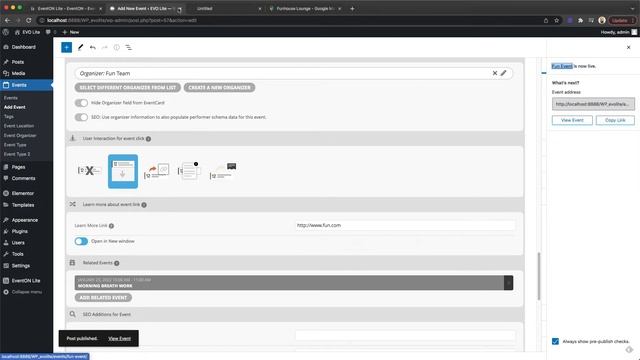Image resolution: width=640 pixels, height=360 pixels.
Task: Go to Event Location submenu
Action: (19, 126)
